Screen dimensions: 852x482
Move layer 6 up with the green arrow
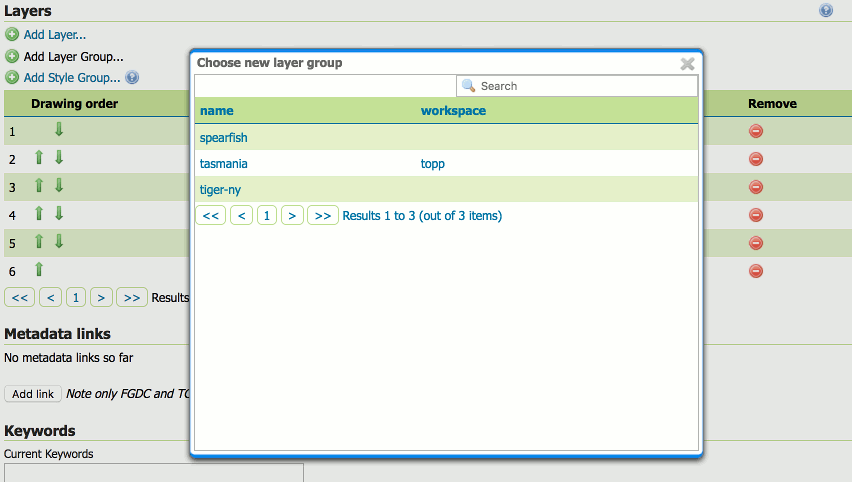(x=39, y=269)
